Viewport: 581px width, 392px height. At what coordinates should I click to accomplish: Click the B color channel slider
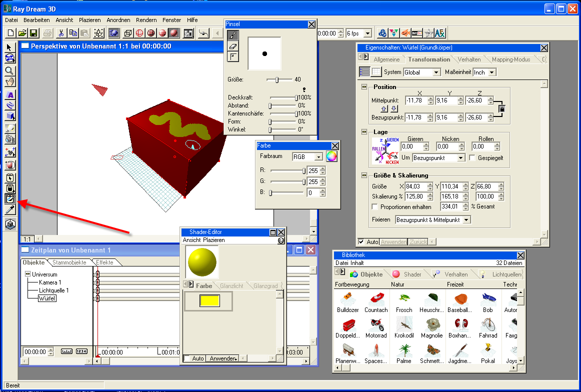click(x=287, y=192)
